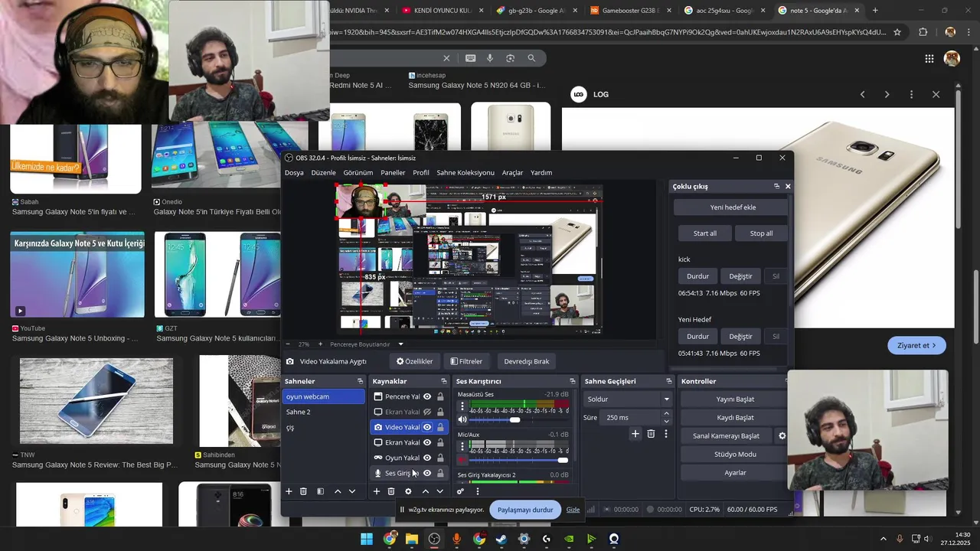The width and height of the screenshot is (980, 551).
Task: Go to next image in Google preview panel
Action: (887, 94)
